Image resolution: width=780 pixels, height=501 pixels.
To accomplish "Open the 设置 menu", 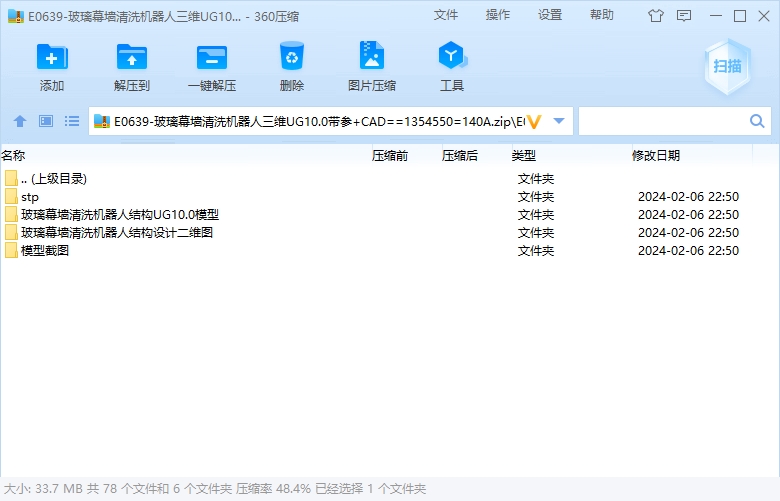I will (x=550, y=15).
